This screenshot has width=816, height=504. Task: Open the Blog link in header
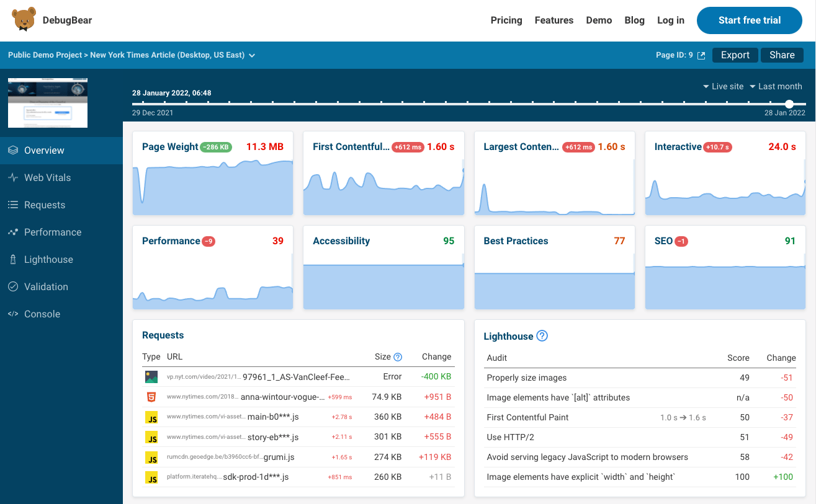634,20
